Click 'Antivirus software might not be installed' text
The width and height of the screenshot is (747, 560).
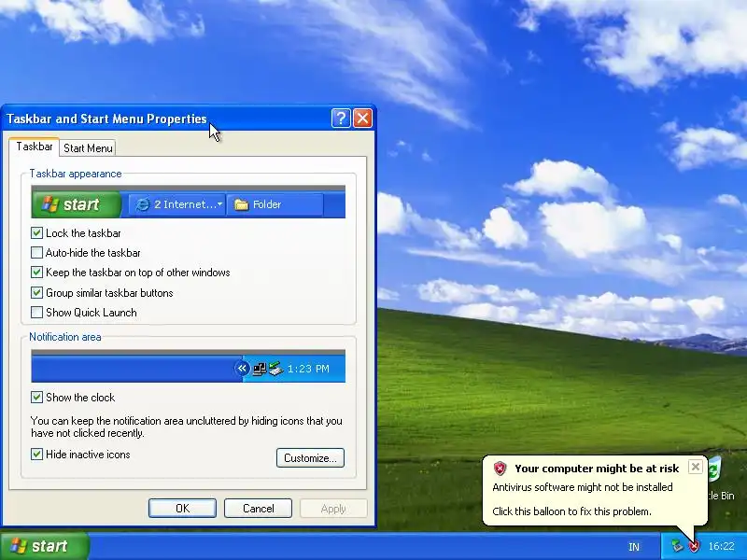tap(582, 487)
